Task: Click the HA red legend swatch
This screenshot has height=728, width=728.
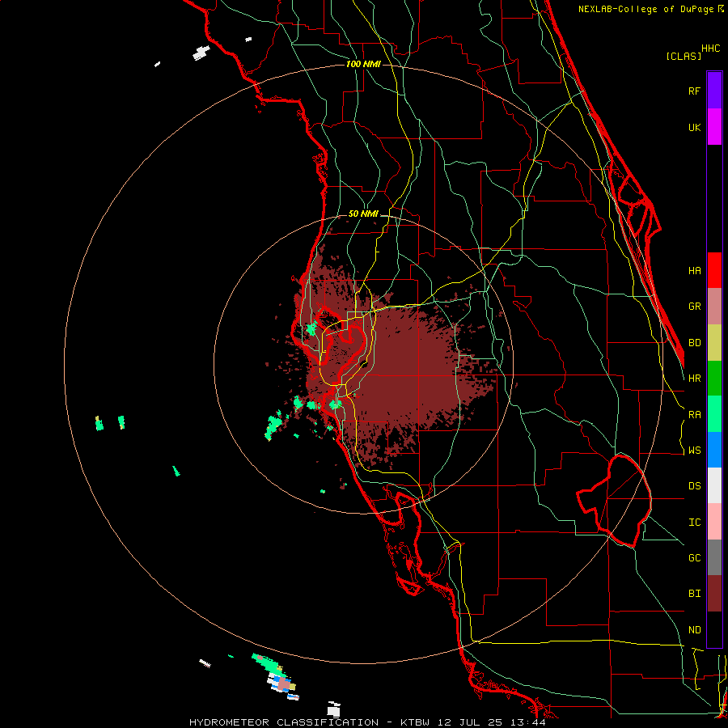Action: (714, 270)
